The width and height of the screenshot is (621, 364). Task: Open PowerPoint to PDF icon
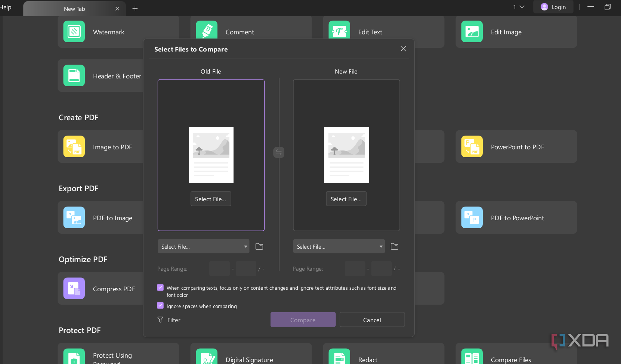point(472,146)
